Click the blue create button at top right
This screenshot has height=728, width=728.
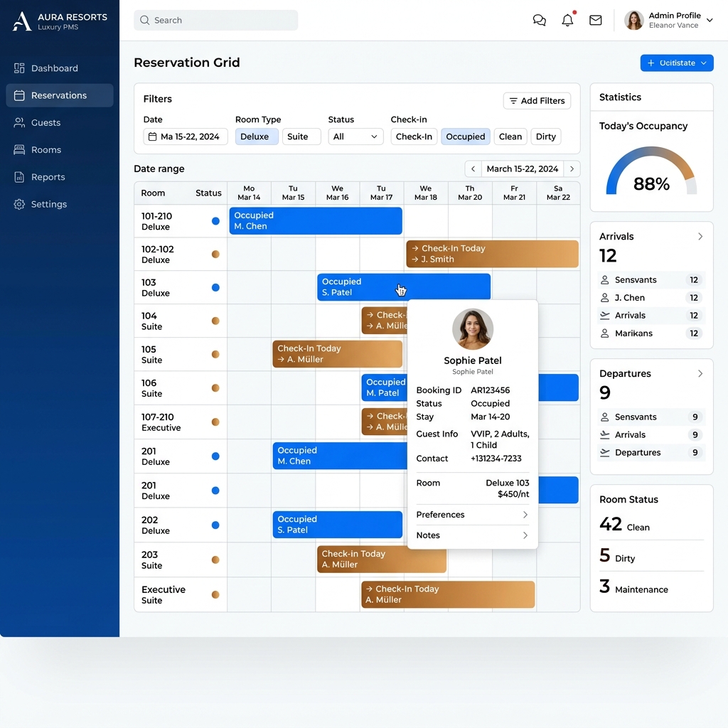tap(677, 63)
